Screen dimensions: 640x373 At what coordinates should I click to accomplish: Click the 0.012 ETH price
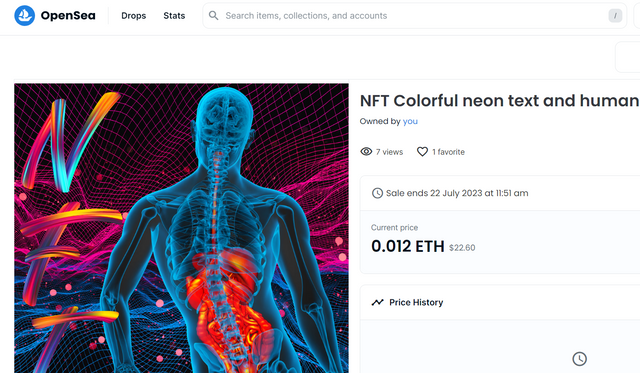tap(408, 246)
